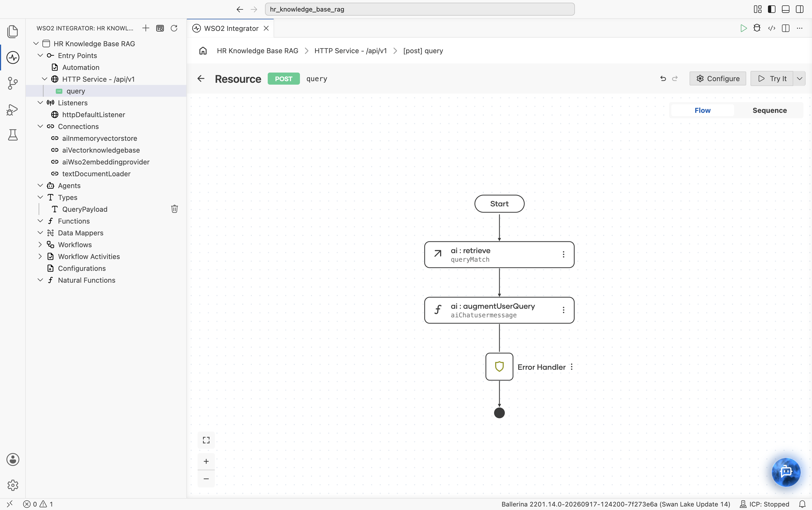Toggle primary side bar visibility

tap(771, 9)
